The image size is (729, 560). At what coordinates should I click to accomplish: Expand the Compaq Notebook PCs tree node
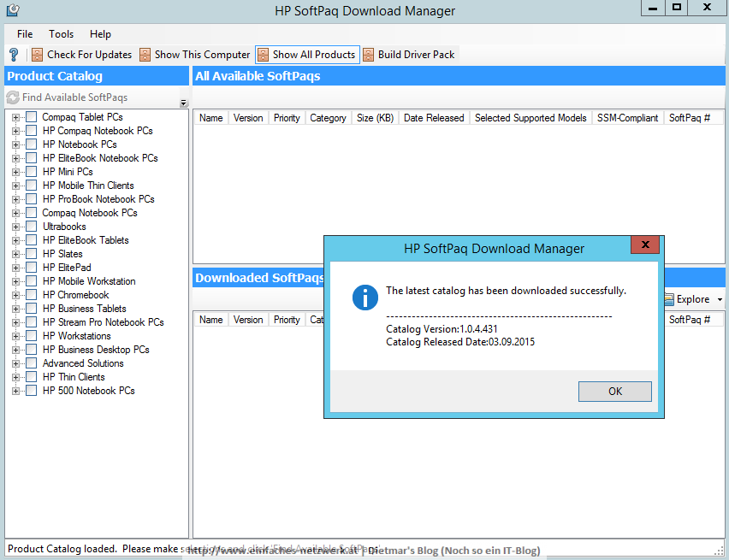tap(15, 213)
